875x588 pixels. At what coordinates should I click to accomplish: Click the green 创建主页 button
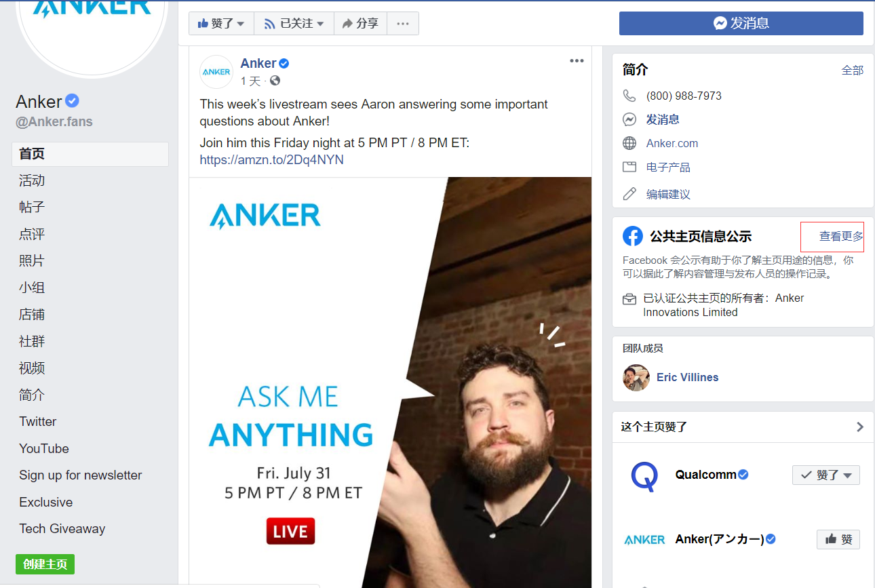click(45, 564)
